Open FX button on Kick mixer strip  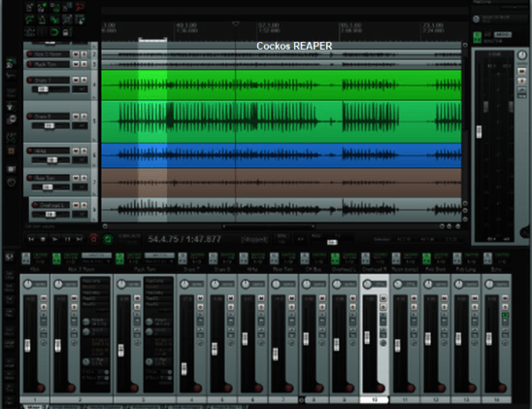point(26,258)
